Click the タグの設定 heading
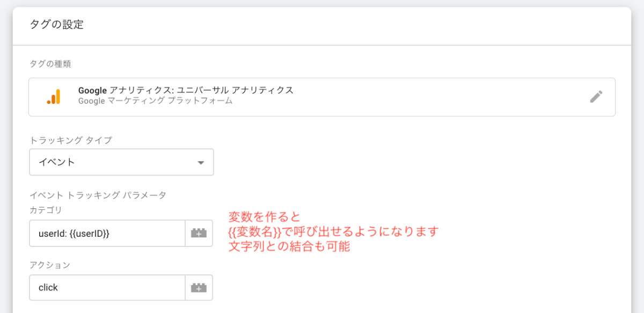The height and width of the screenshot is (313, 644). pyautogui.click(x=57, y=24)
